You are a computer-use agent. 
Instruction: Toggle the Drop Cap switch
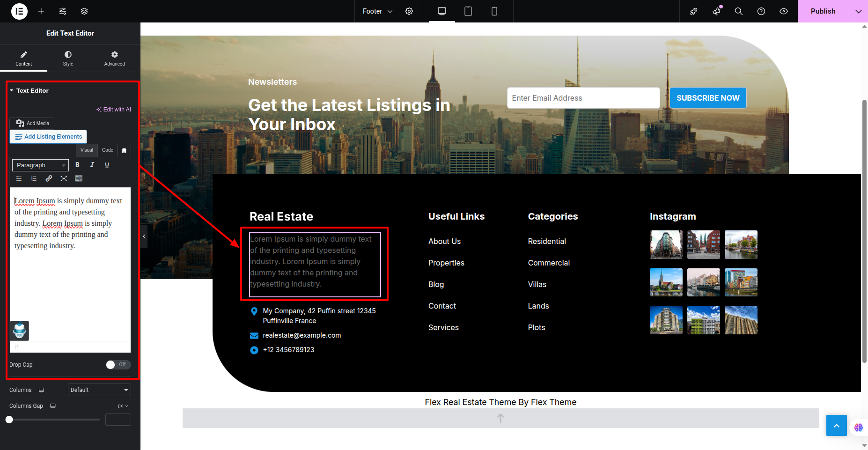(118, 365)
